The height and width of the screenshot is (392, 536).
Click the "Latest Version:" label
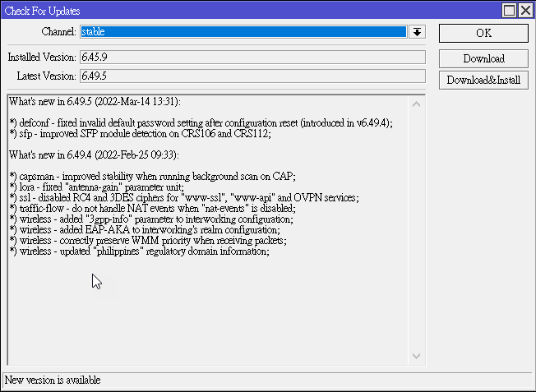[x=47, y=76]
